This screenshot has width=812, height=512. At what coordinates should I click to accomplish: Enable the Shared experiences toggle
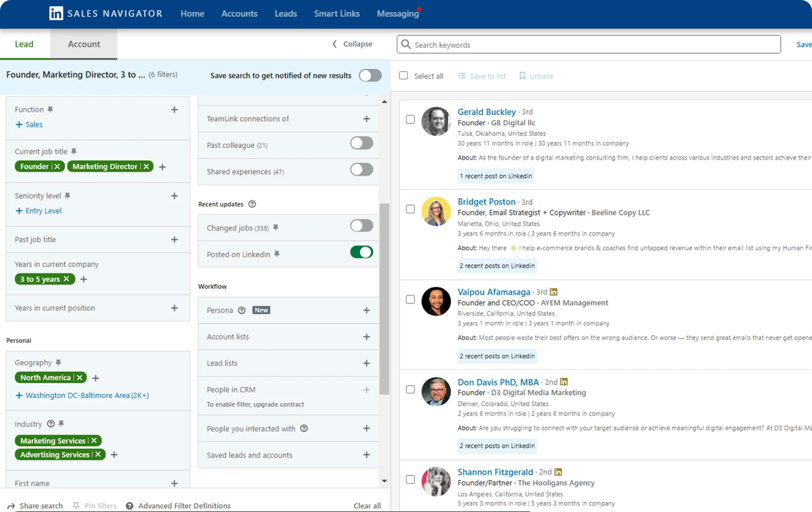(362, 169)
